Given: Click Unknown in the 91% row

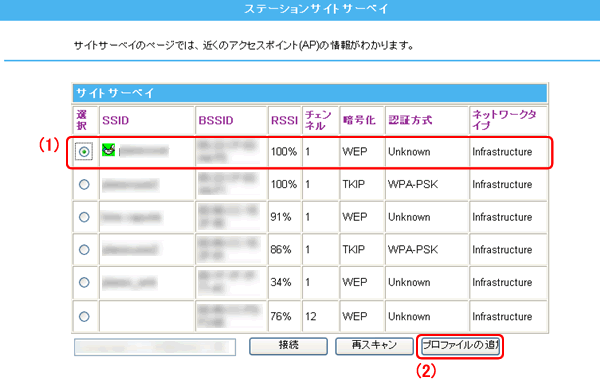Looking at the screenshot, I should 409,217.
